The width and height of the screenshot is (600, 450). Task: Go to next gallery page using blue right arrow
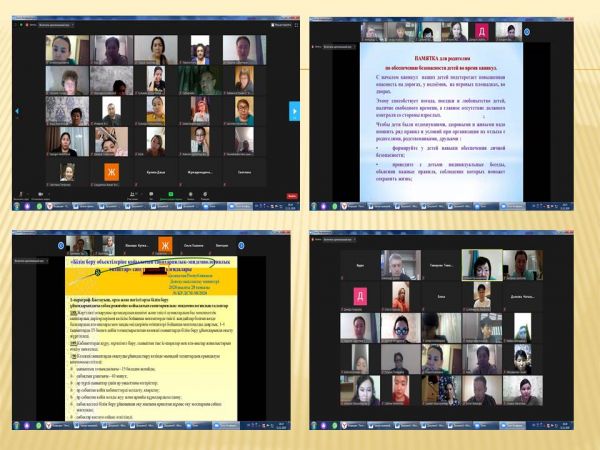(294, 108)
